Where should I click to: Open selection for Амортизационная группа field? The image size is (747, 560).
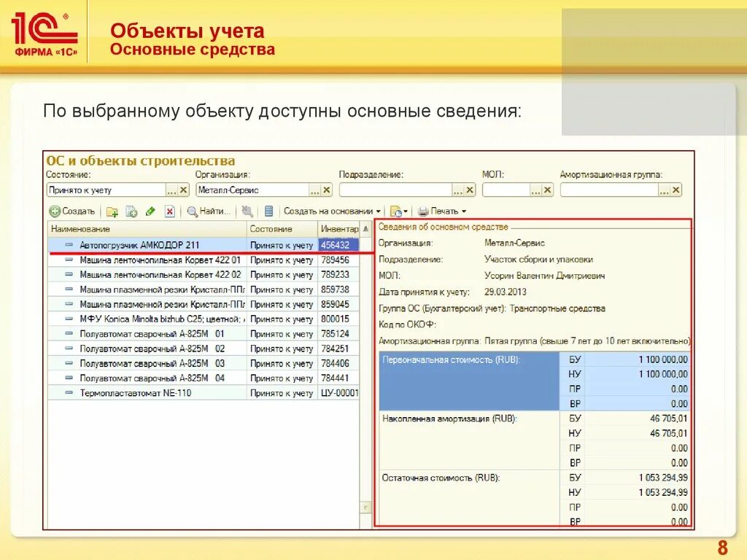[664, 190]
